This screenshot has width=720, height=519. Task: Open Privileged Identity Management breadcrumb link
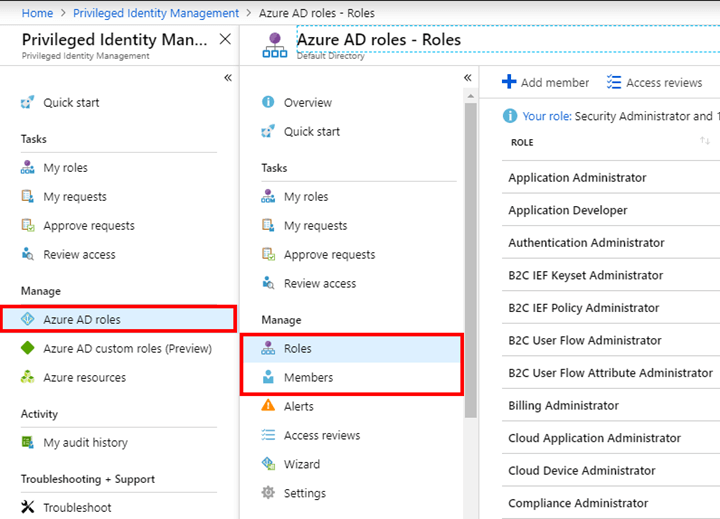click(x=156, y=13)
